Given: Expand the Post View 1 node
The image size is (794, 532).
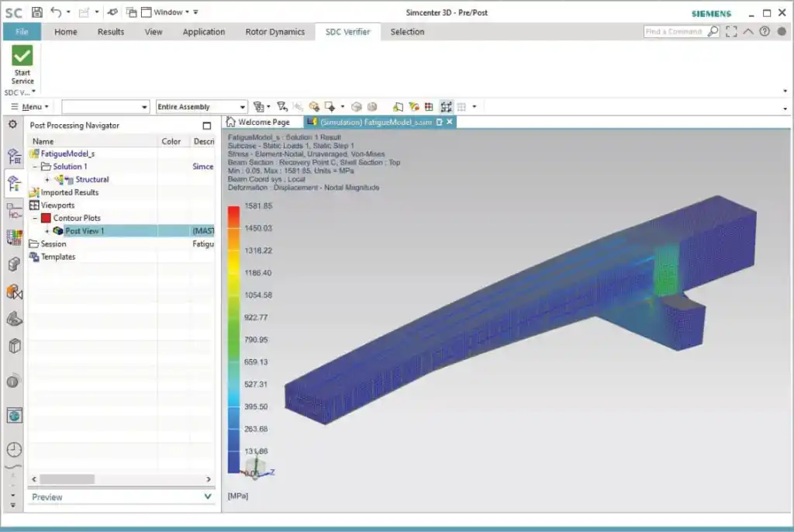Looking at the screenshot, I should tap(47, 231).
